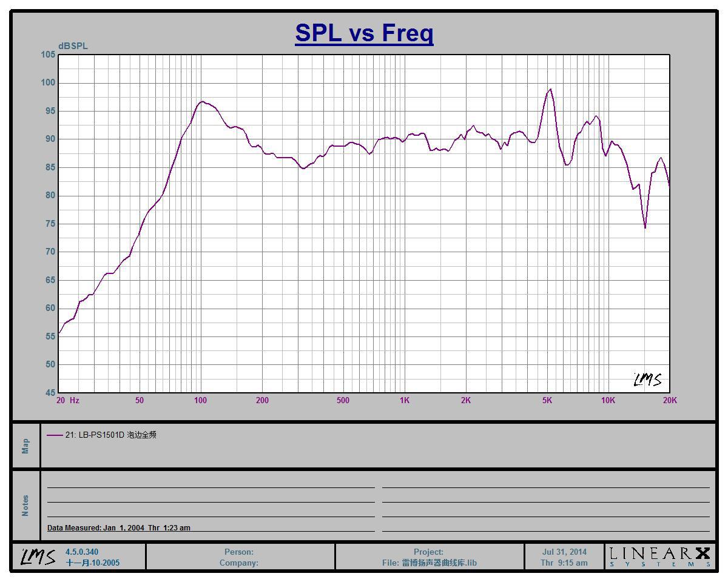Click the vertical "Notes" section label

pyautogui.click(x=25, y=506)
